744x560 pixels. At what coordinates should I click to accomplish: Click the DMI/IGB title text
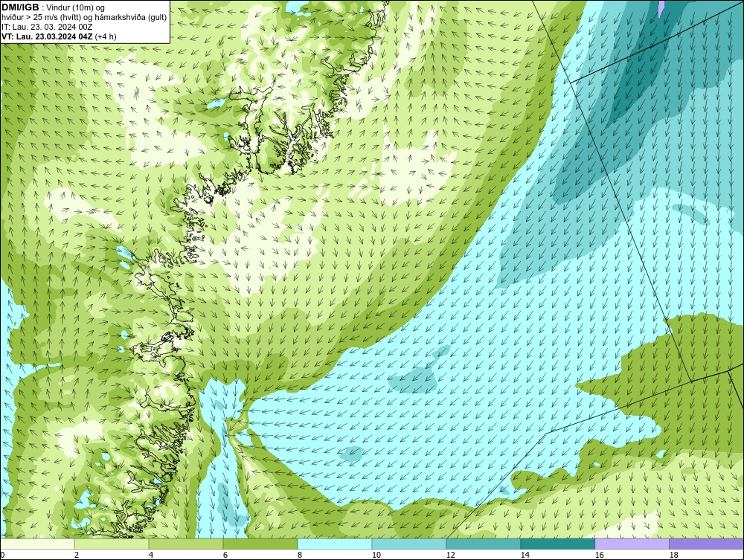coord(20,7)
